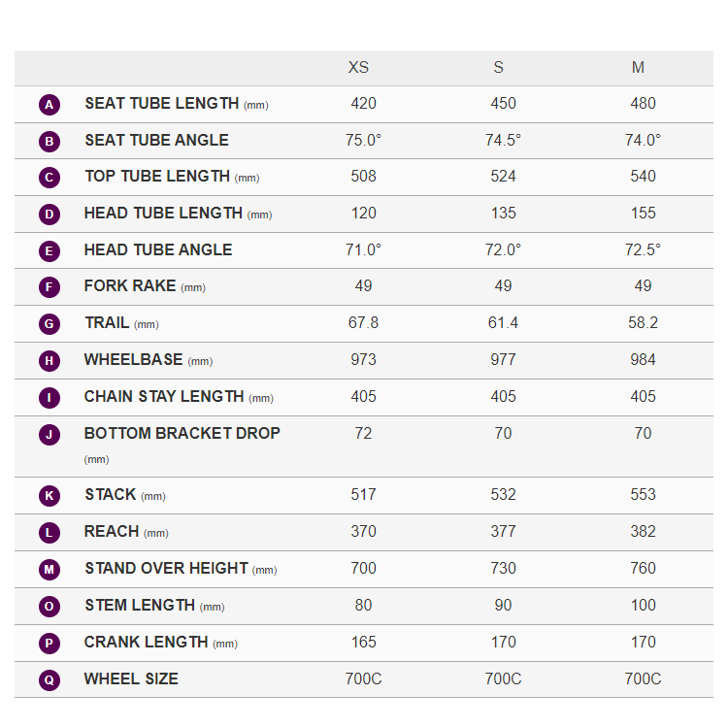Screen dimensions: 728x728
Task: Click the Seat Tube Length label
Action: point(161,104)
